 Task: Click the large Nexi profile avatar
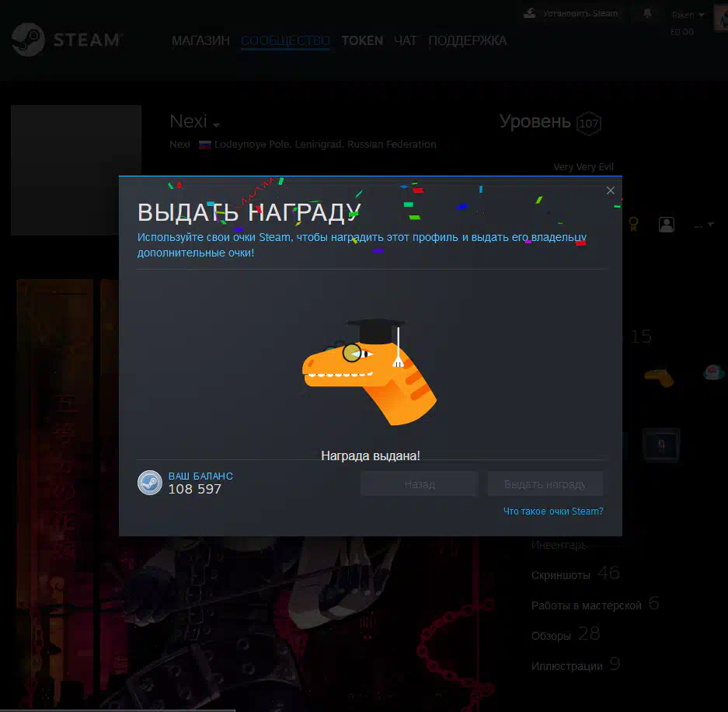click(76, 170)
